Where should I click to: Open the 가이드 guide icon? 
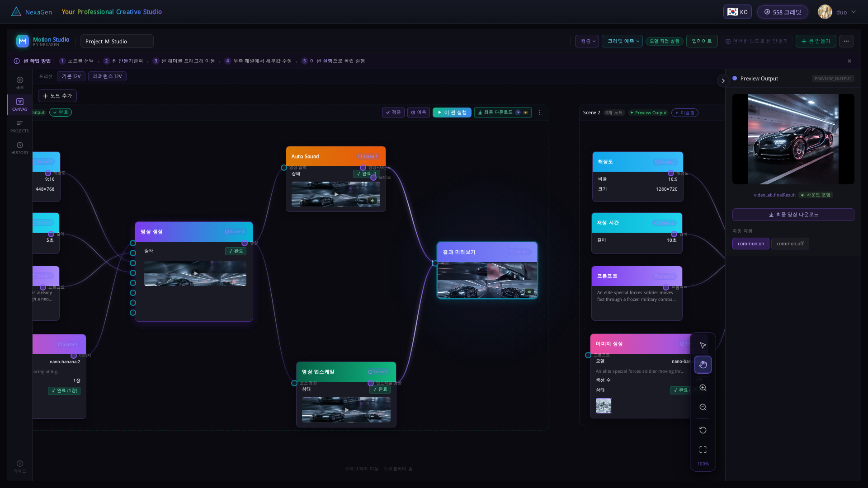tap(20, 467)
